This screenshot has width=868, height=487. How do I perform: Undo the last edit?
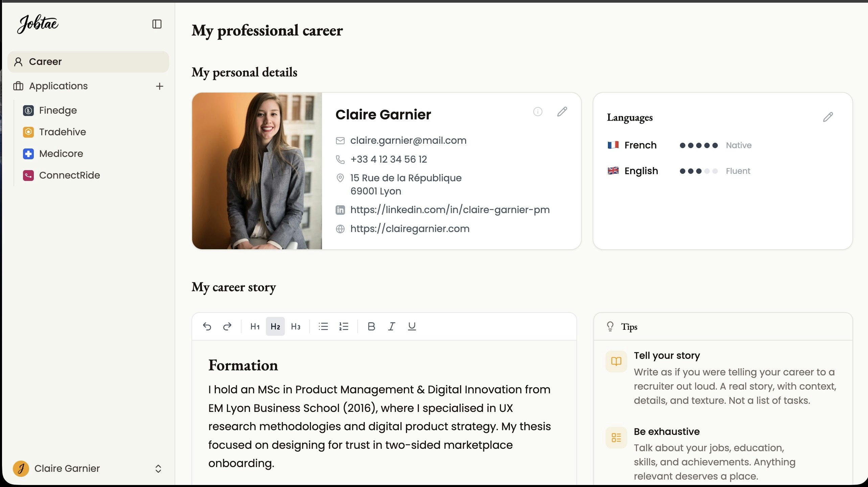pyautogui.click(x=207, y=326)
